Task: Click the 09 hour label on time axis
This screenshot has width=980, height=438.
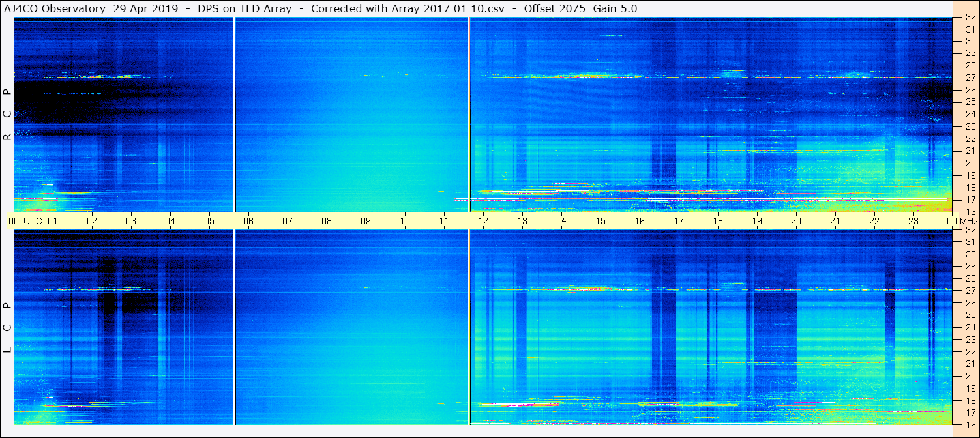Action: pyautogui.click(x=365, y=221)
